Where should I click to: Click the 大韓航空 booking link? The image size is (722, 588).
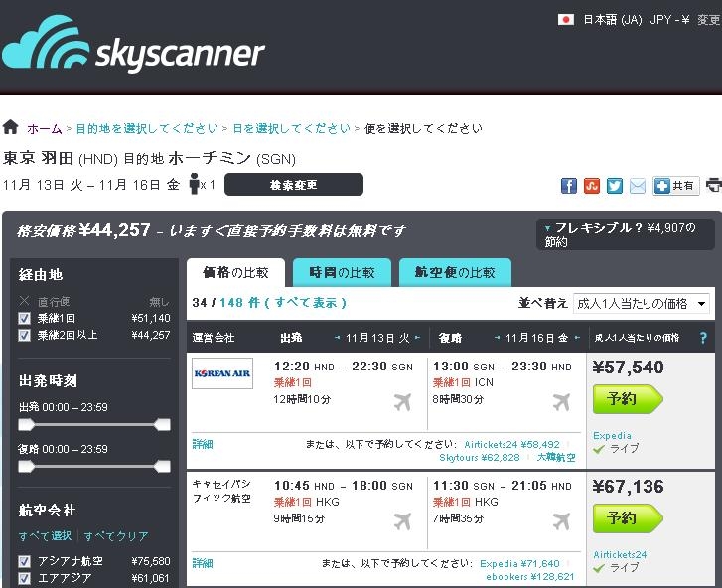click(556, 457)
